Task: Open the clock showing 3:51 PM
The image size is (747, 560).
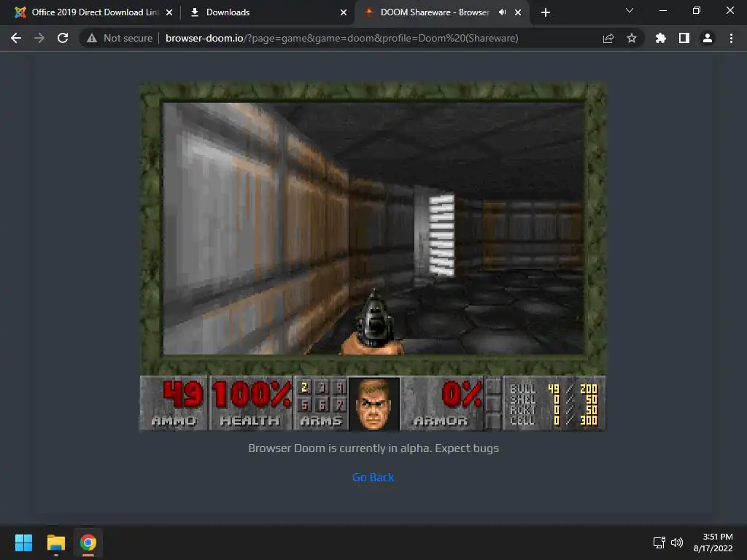Action: point(713,542)
